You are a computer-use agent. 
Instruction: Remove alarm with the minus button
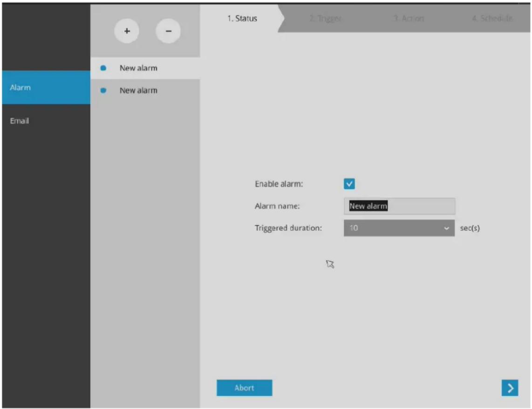[x=168, y=31]
